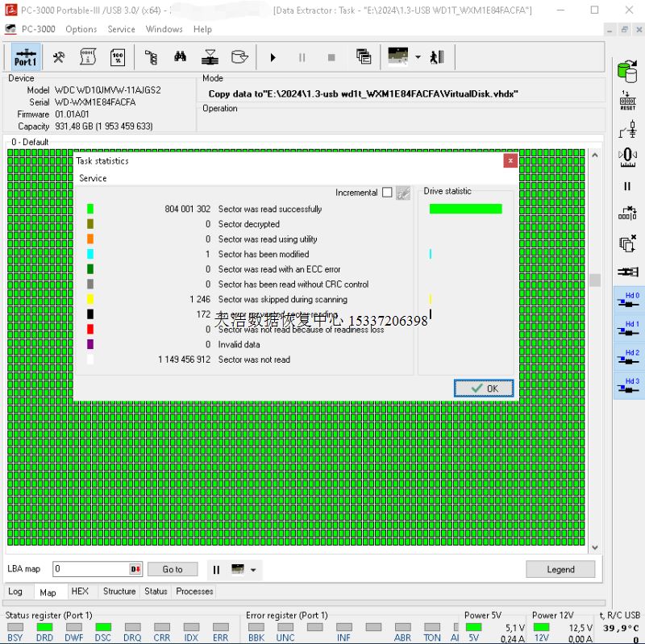Click the exit running-man icon

tap(438, 57)
